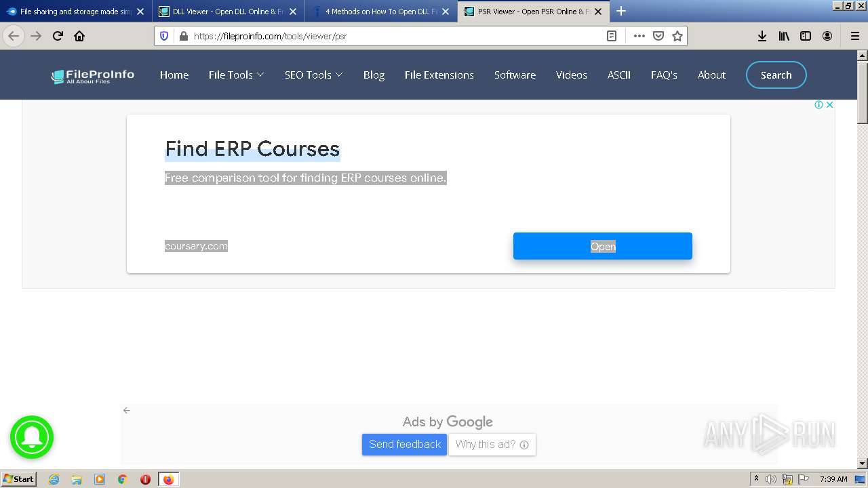Click the page vertical scrollbar thumb

863,93
